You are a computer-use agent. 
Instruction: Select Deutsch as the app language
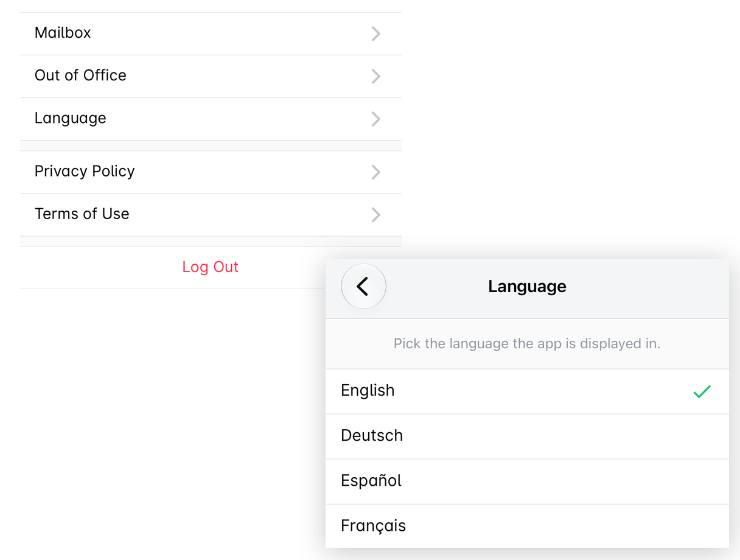(x=527, y=436)
